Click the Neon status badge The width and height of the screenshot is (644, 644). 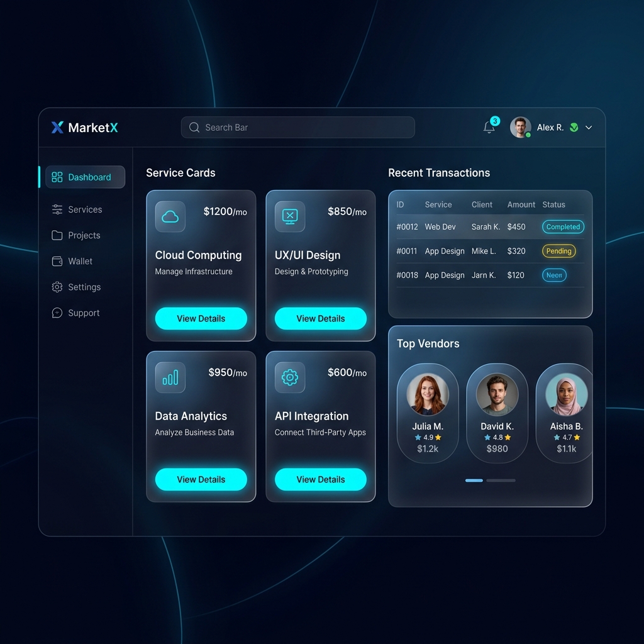[x=555, y=275]
